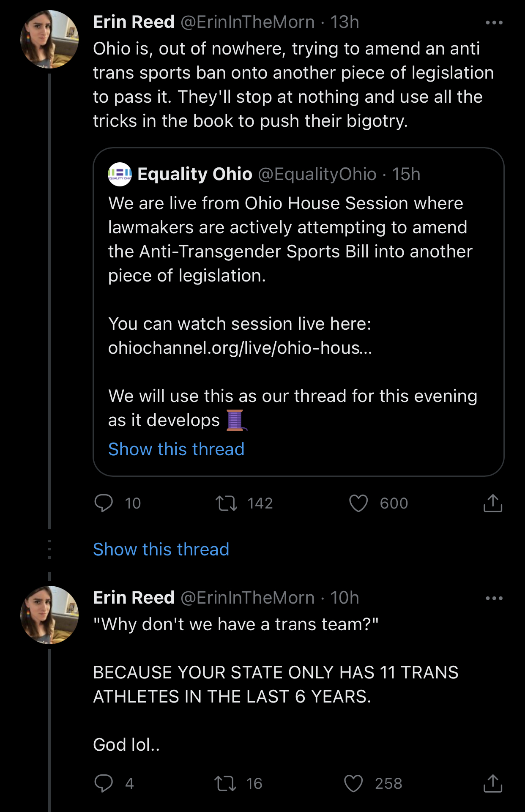Share the first tweet
The image size is (525, 812).
tap(492, 503)
